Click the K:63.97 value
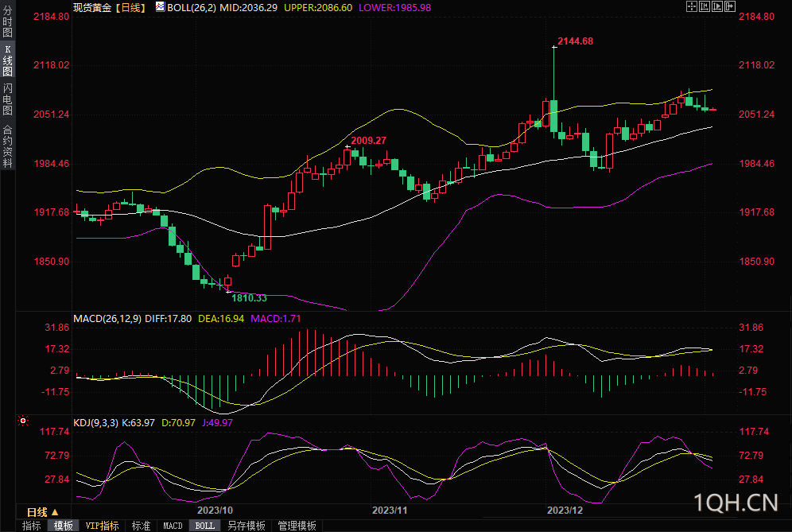This screenshot has height=532, width=792. (138, 423)
